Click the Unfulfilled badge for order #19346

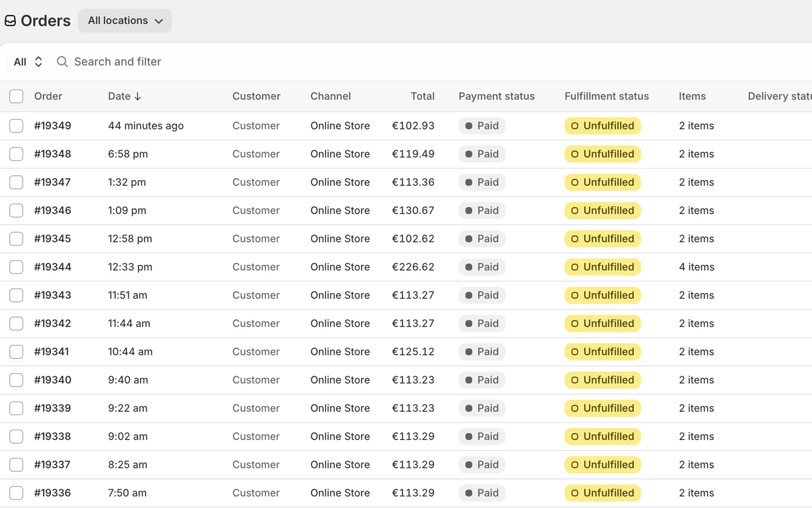point(603,211)
